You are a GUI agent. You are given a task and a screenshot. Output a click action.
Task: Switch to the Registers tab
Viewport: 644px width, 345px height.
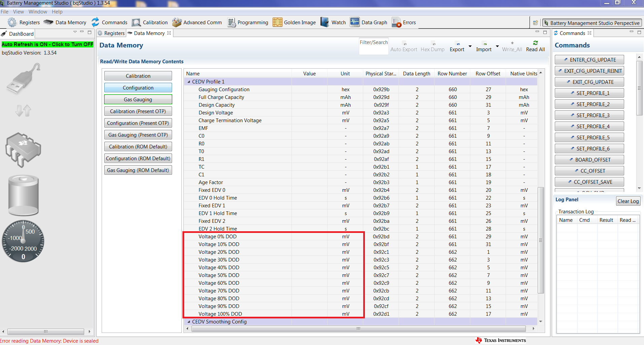click(x=111, y=33)
